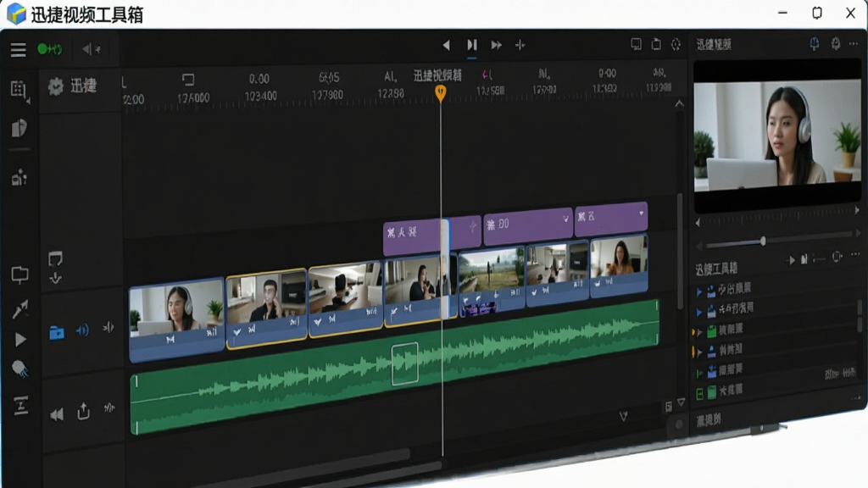Click the snap/split icon on video track header

(108, 328)
